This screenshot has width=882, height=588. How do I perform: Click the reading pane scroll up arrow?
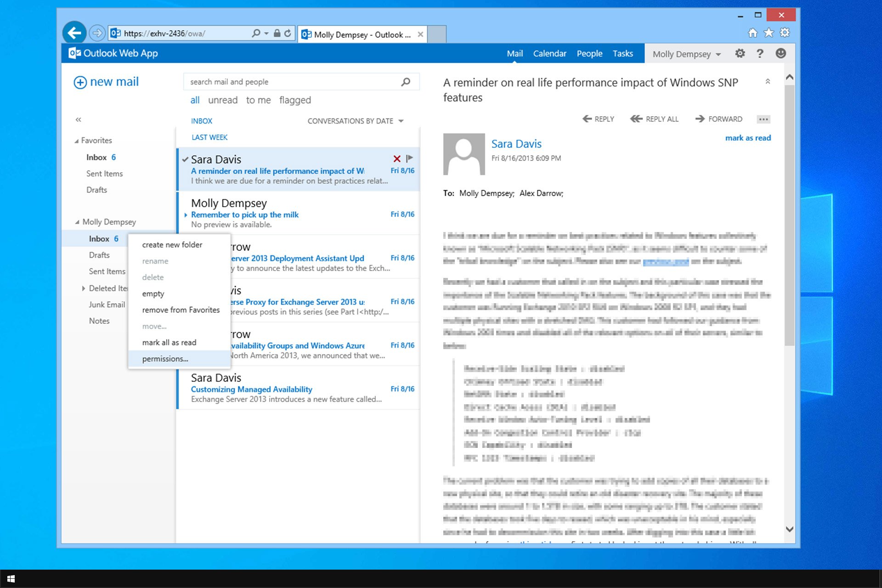[x=789, y=77]
